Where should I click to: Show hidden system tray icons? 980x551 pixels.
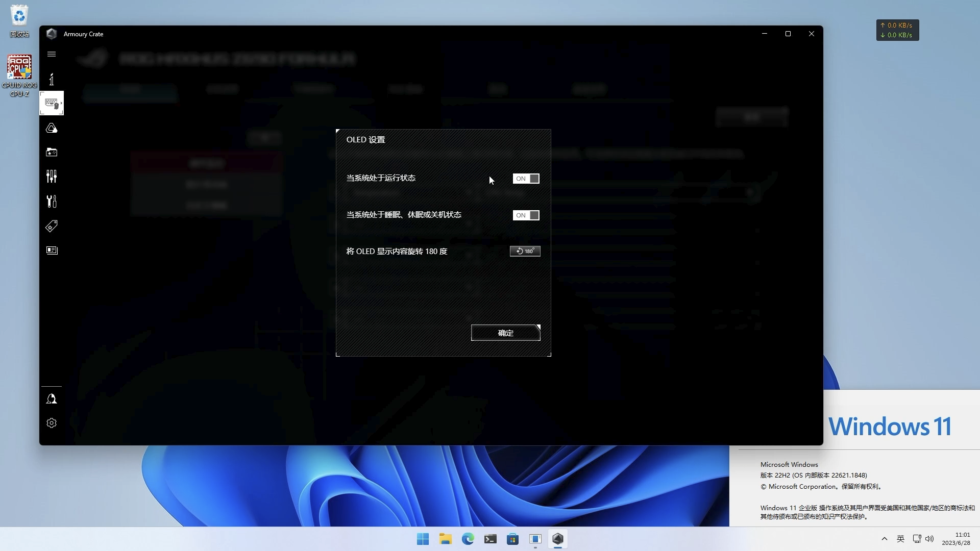click(884, 539)
